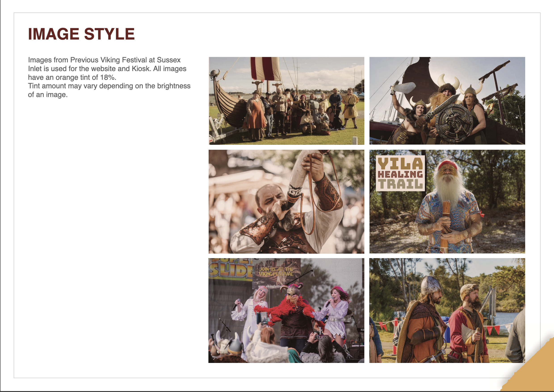
Task: Open the horned-helmet Vikings with shield photo
Action: (447, 101)
